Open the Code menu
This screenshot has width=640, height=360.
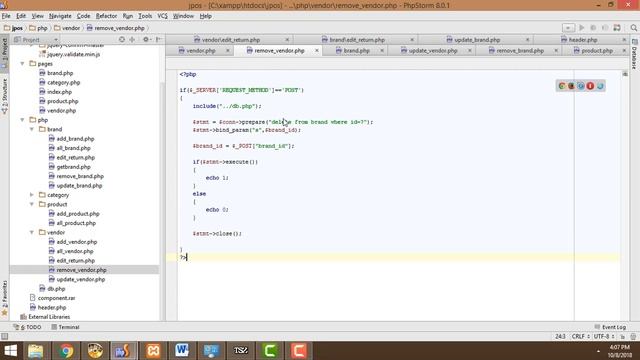(83, 16)
